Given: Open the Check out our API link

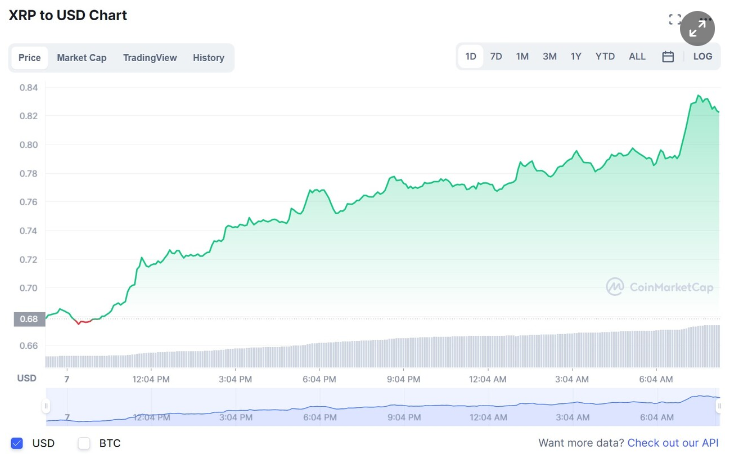Looking at the screenshot, I should coord(673,443).
